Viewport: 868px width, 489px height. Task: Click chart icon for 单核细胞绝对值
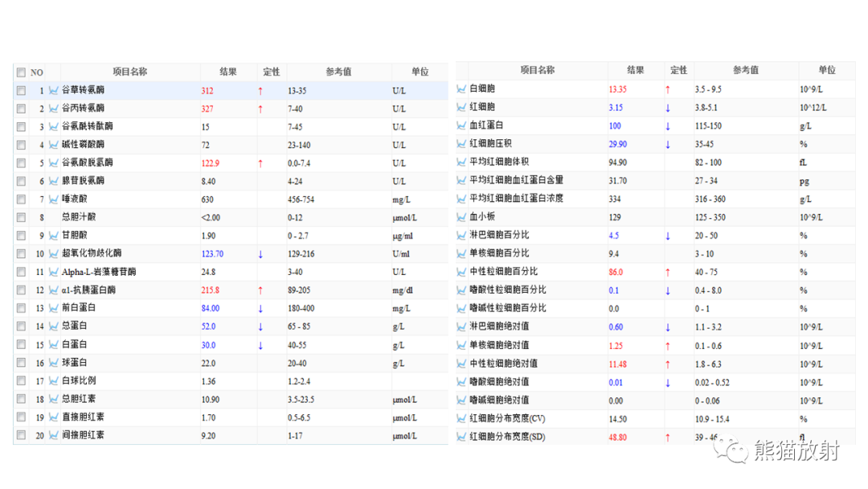(x=461, y=346)
